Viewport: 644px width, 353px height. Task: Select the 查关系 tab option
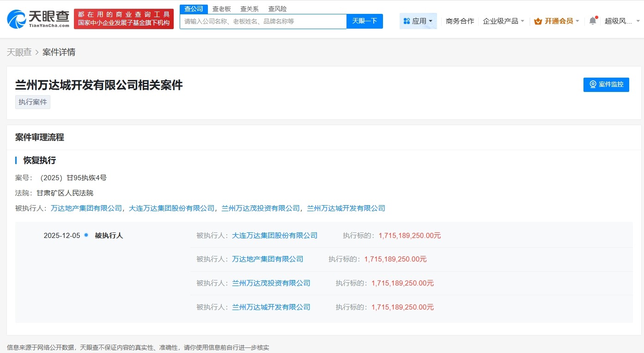click(x=249, y=8)
